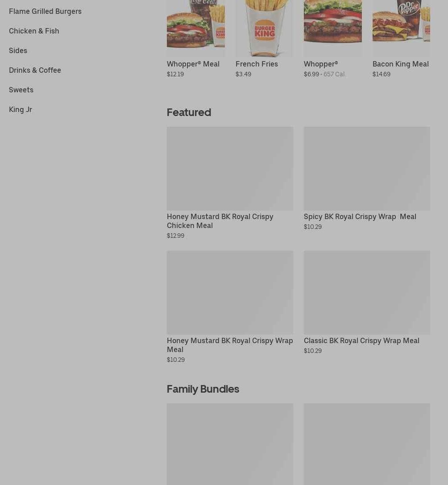Image resolution: width=448 pixels, height=485 pixels.
Task: Open Honey Mustard BK Royal Crispy Wrap Meal
Action: pyautogui.click(x=230, y=345)
